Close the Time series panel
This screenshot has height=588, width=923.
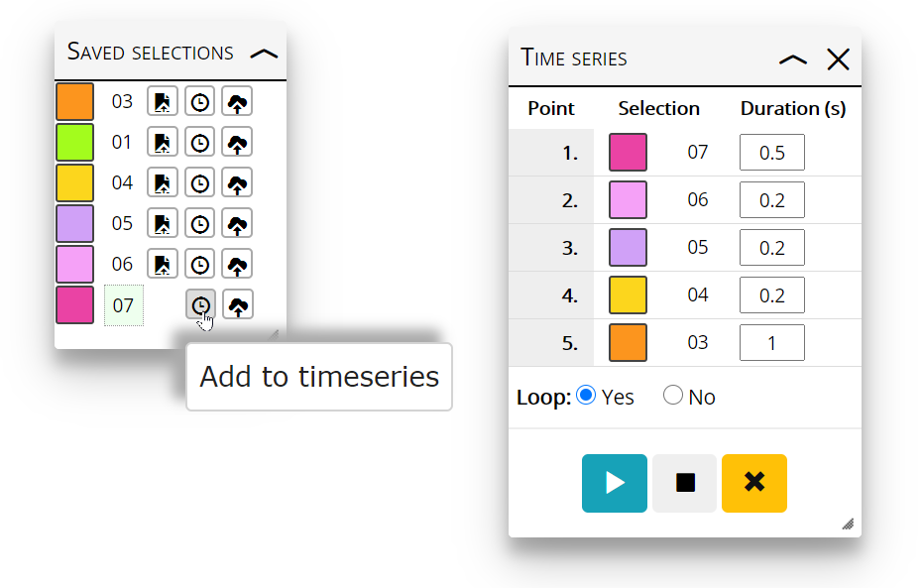[x=839, y=59]
